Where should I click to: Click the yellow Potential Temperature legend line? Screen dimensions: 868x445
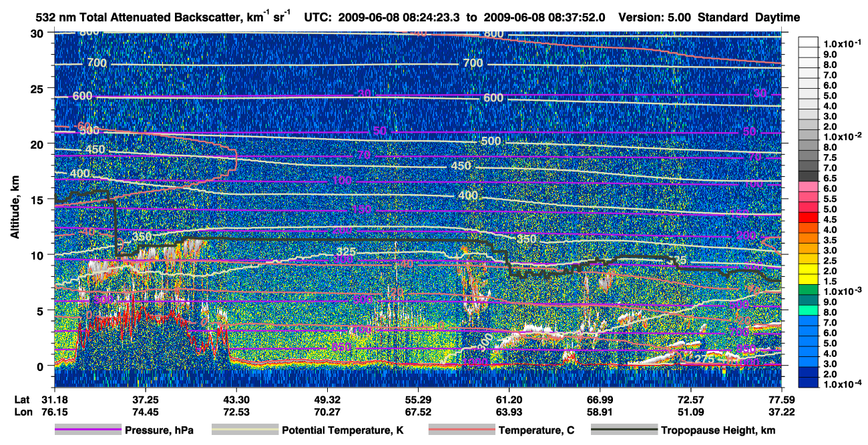point(244,430)
